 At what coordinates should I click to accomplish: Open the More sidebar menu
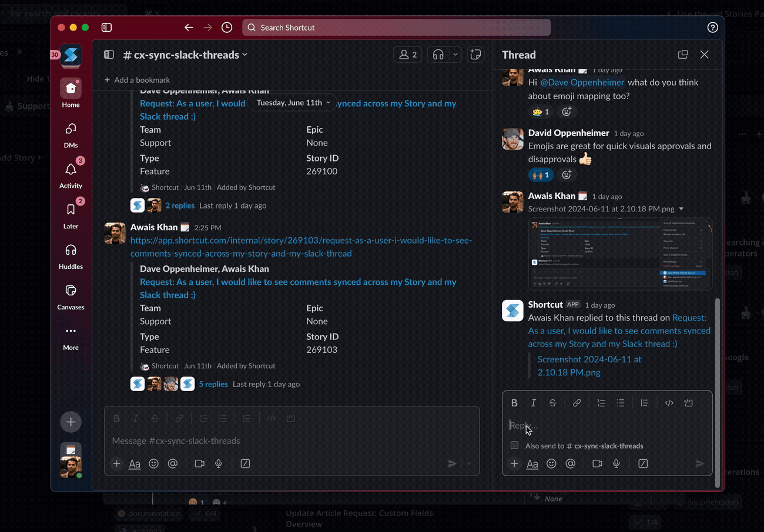[71, 336]
